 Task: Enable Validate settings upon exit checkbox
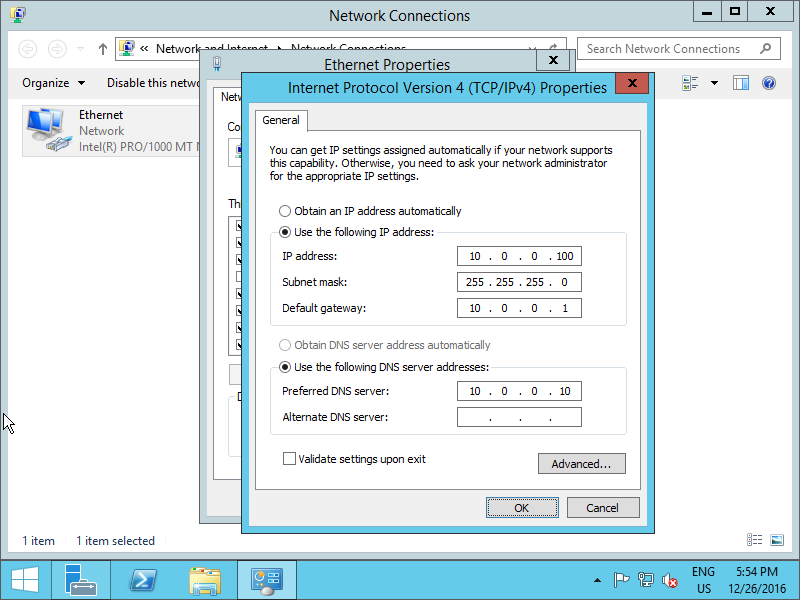(x=290, y=459)
